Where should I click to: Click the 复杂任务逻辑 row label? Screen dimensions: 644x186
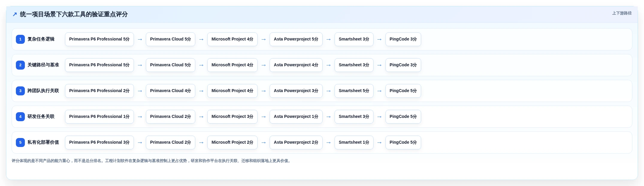coord(41,39)
